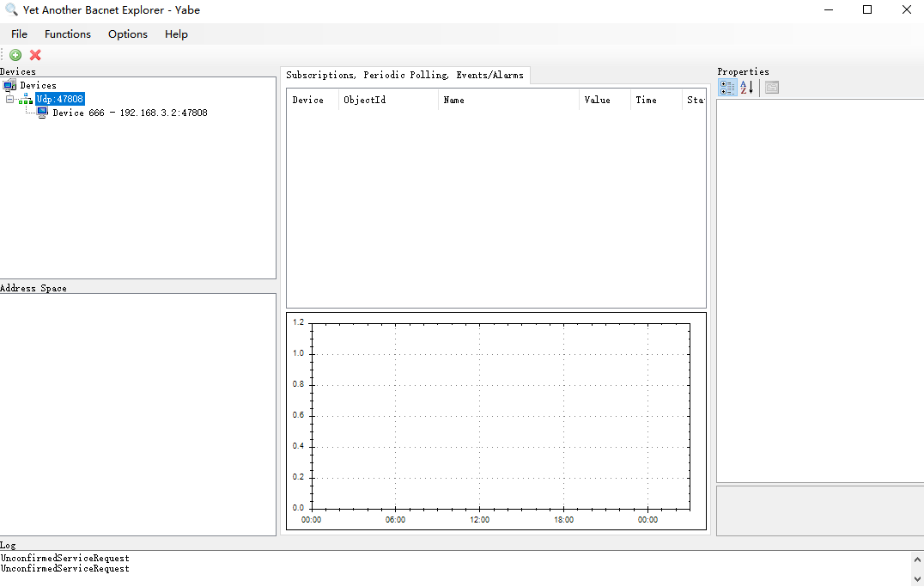The width and height of the screenshot is (924, 587).
Task: Click the ObjectId column header
Action: tap(389, 101)
